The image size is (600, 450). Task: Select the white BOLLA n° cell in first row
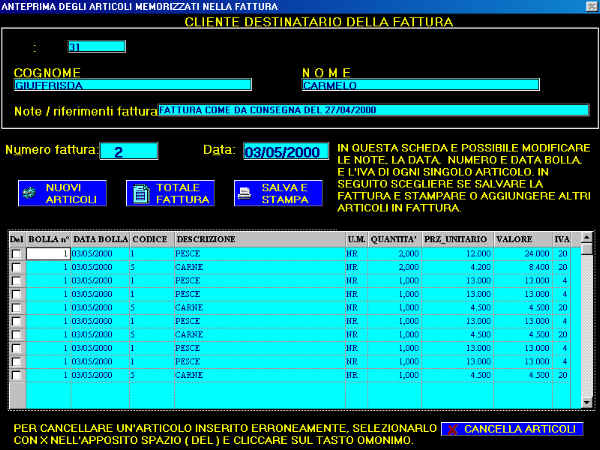(47, 254)
